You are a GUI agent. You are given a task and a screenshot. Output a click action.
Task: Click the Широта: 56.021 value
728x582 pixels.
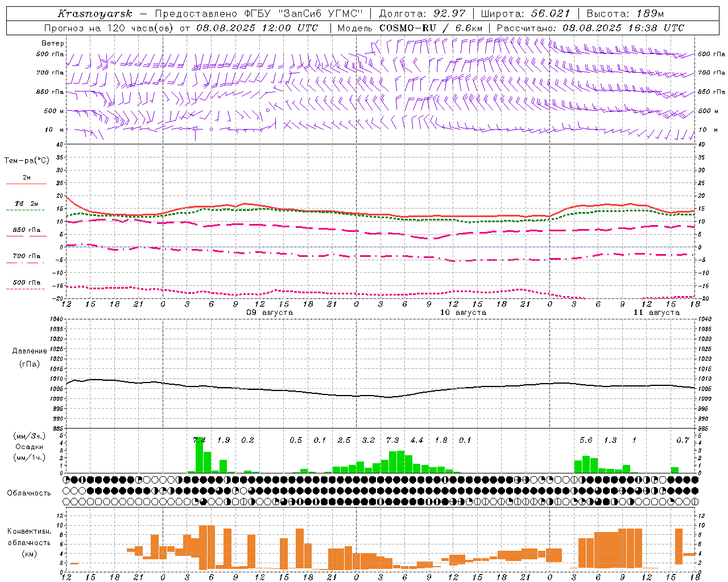tap(526, 14)
